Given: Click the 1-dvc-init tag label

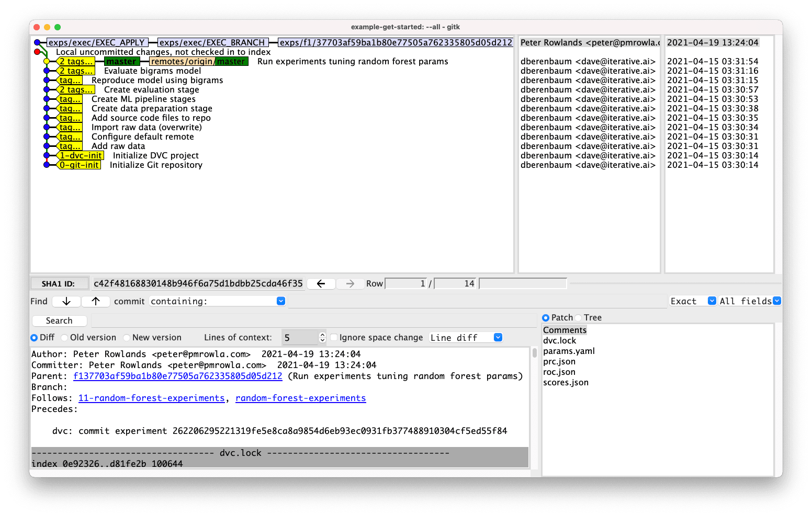Looking at the screenshot, I should point(81,156).
